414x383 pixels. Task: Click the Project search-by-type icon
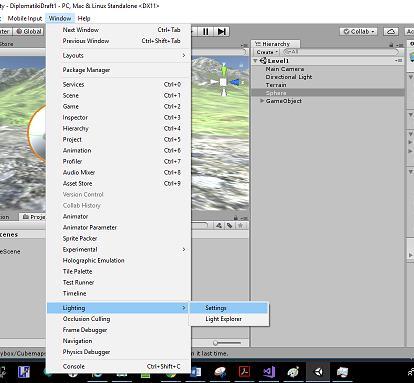click(x=219, y=226)
